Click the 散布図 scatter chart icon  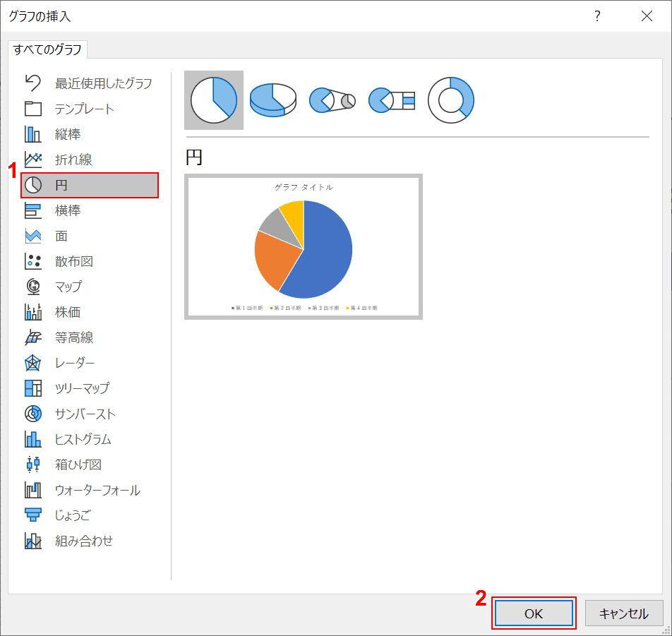tap(33, 261)
